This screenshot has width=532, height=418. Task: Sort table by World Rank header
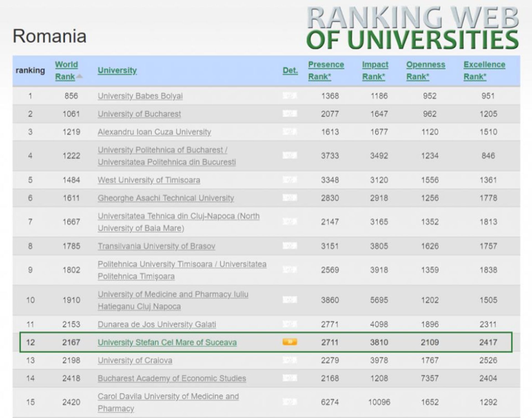point(66,70)
